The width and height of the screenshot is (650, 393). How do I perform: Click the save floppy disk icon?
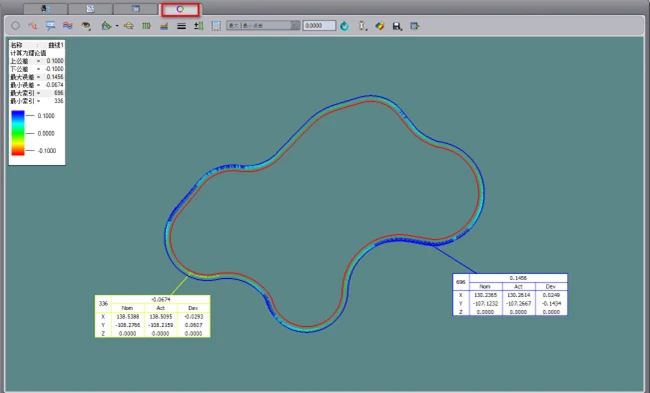pos(397,26)
